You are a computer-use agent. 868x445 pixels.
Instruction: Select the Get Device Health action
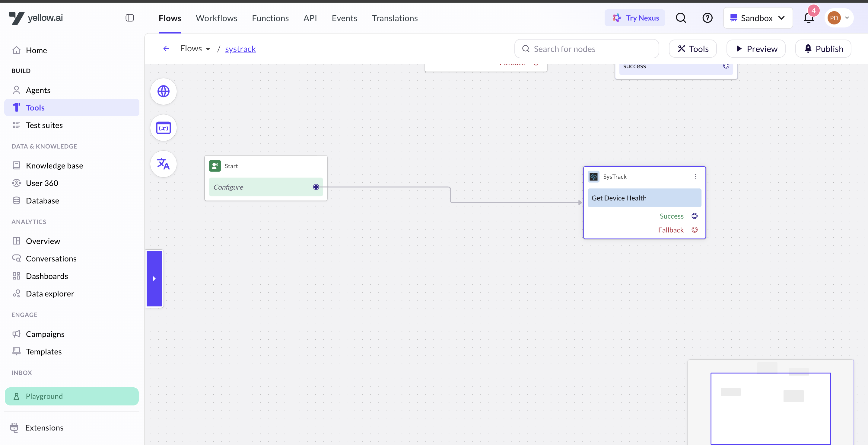click(x=644, y=198)
